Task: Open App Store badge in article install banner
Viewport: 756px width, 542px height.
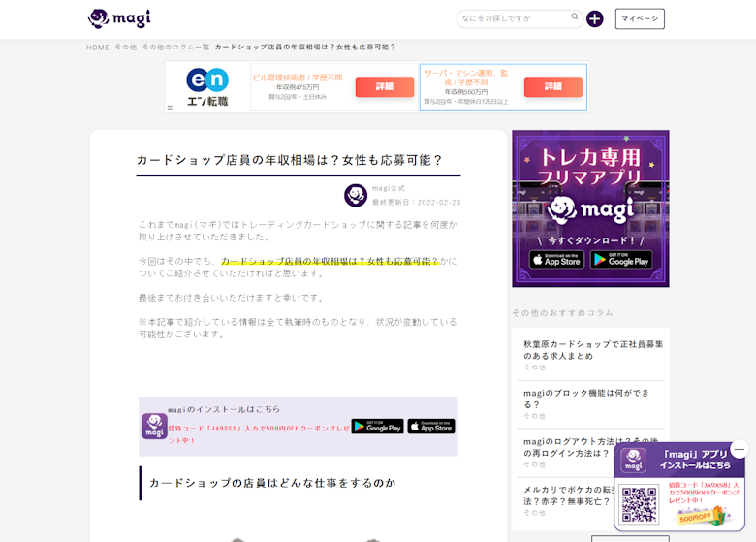Action: (x=431, y=426)
